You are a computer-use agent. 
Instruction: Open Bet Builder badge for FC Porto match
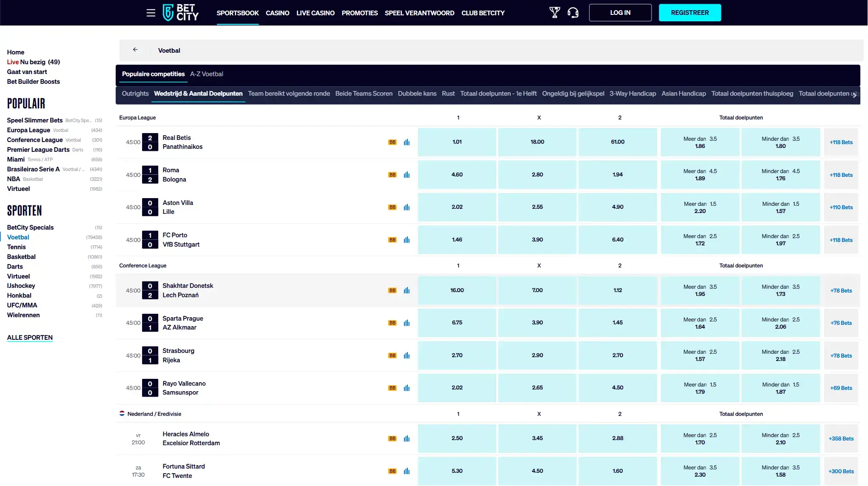click(392, 240)
